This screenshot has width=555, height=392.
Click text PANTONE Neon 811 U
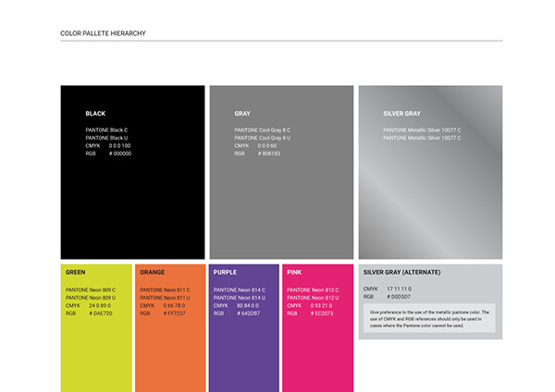tap(165, 298)
